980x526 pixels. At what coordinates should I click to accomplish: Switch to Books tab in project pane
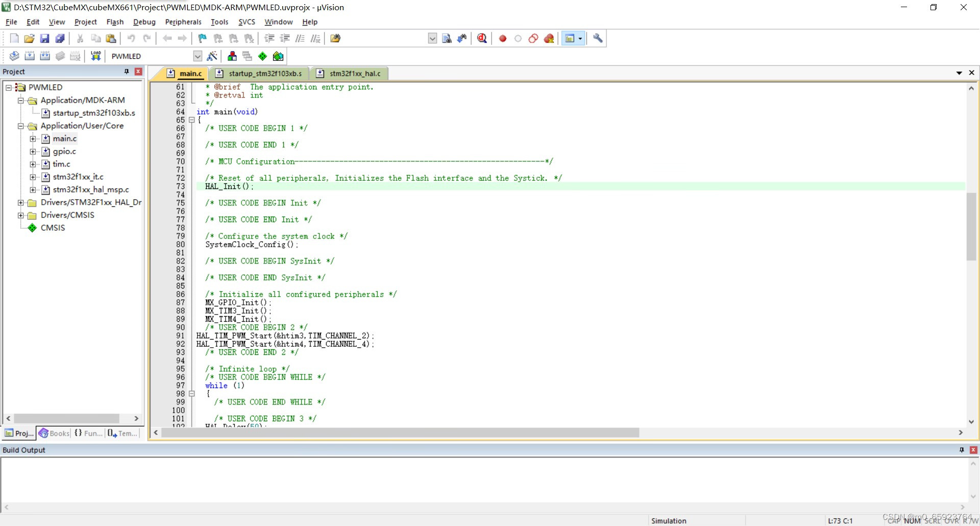(54, 433)
